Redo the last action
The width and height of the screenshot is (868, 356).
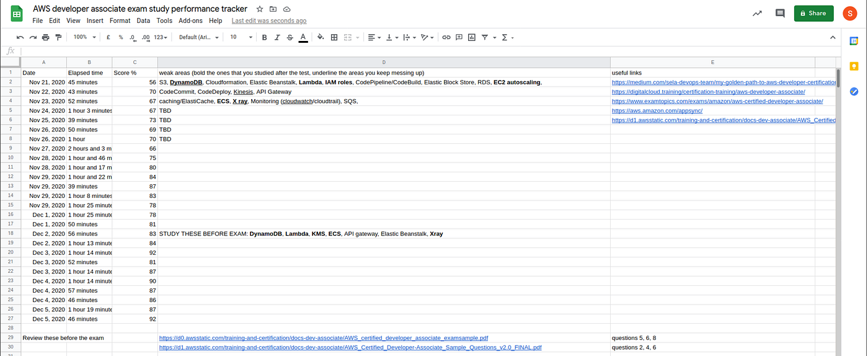[33, 37]
